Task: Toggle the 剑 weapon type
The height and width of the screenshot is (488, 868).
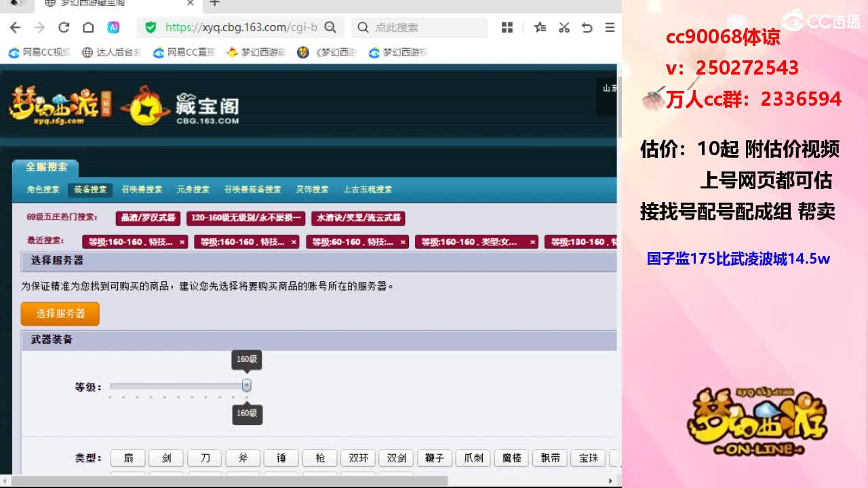Action: 166,458
